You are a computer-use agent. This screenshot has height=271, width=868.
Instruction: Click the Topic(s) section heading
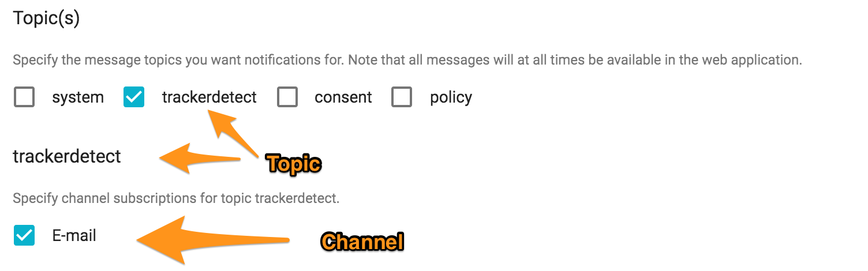[x=47, y=18]
